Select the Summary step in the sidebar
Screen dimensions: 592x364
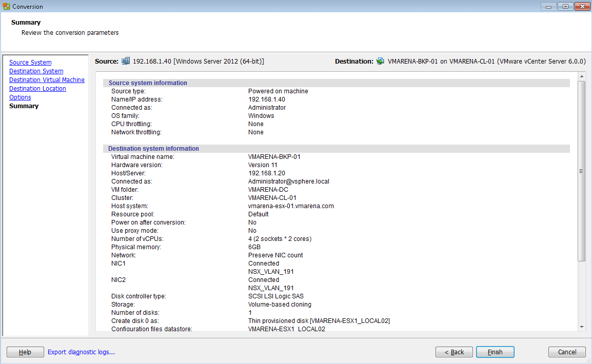[24, 106]
